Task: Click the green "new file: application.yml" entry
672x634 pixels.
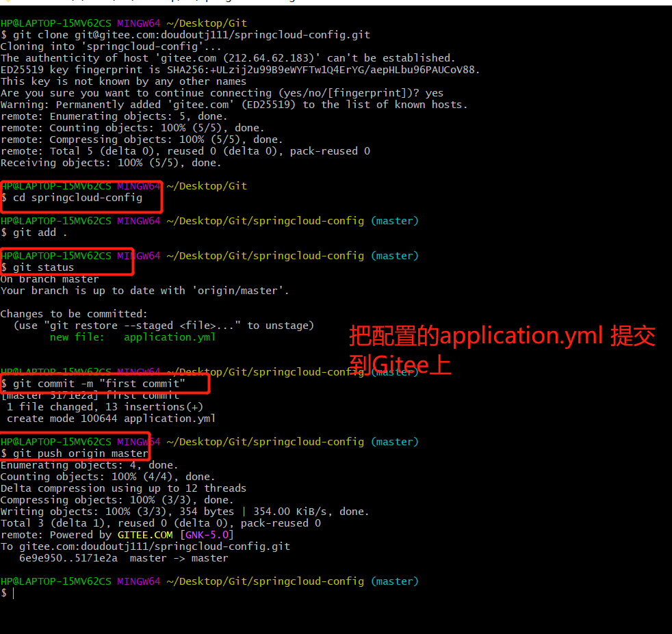Action: (x=133, y=337)
